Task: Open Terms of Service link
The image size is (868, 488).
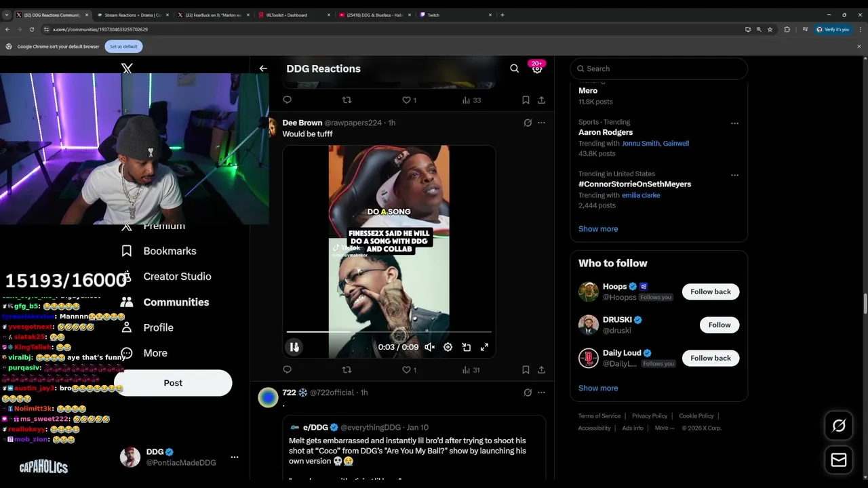Action: [599, 416]
